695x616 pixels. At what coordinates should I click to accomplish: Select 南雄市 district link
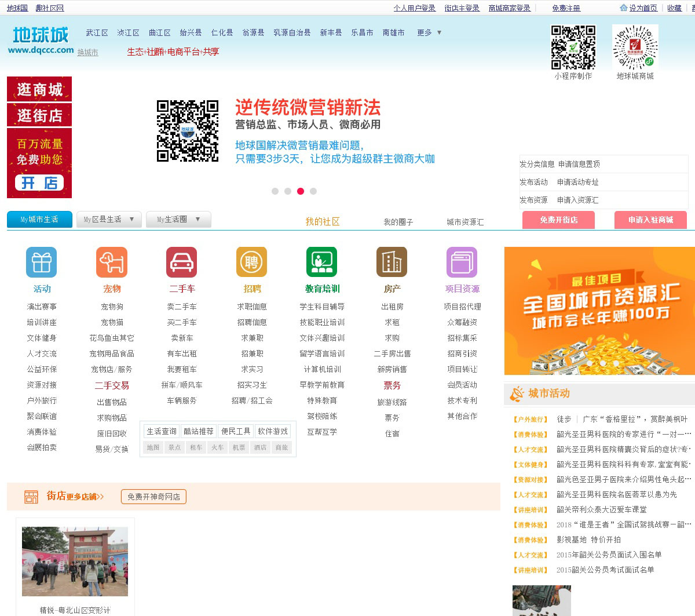(x=394, y=33)
